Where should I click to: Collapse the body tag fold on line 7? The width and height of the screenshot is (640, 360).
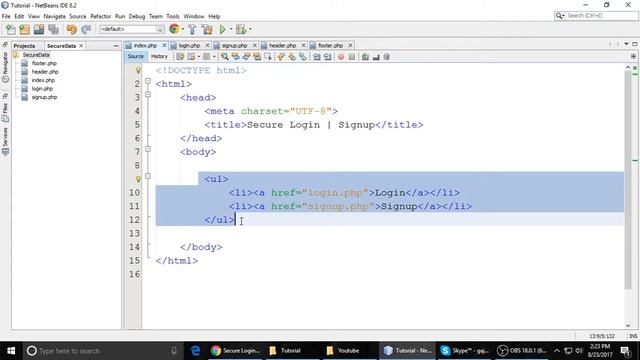pyautogui.click(x=148, y=149)
